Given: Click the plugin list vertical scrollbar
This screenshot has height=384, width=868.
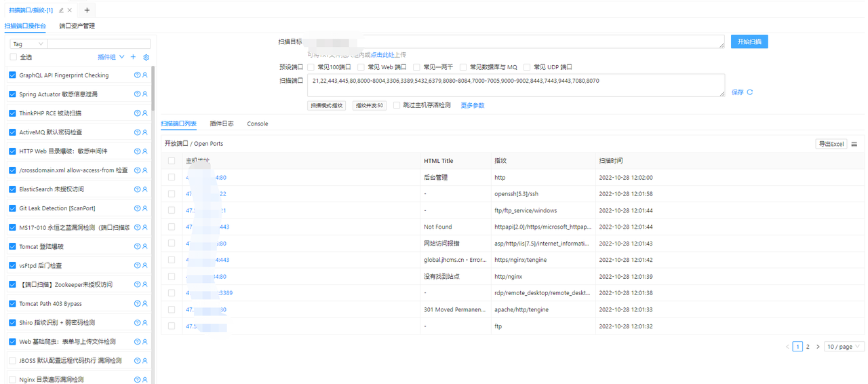Looking at the screenshot, I should [x=154, y=88].
